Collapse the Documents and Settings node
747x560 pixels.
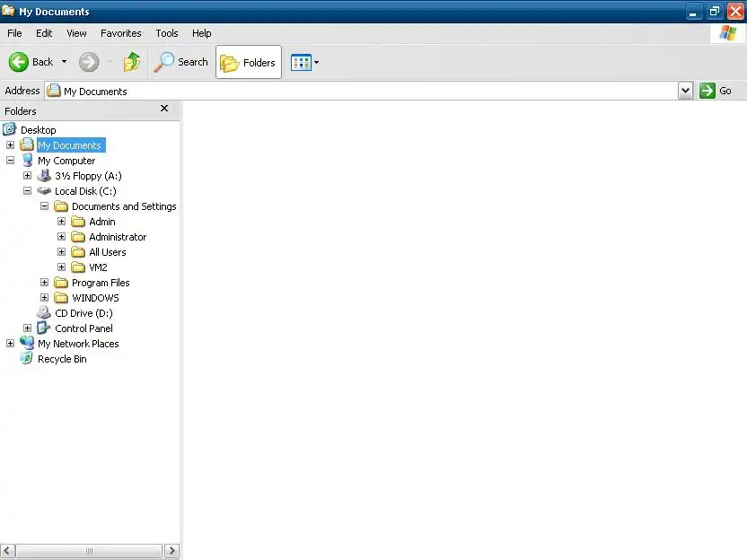click(44, 206)
